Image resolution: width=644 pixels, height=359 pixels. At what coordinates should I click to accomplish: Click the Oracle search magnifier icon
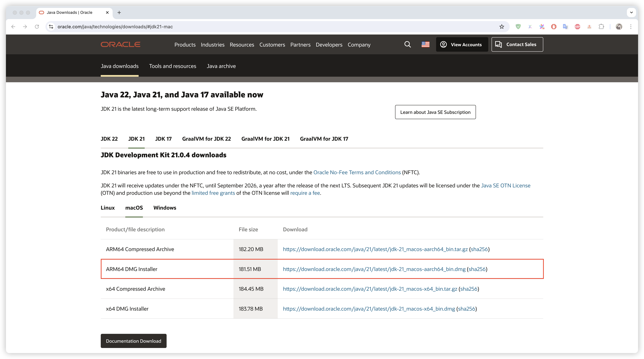[407, 44]
